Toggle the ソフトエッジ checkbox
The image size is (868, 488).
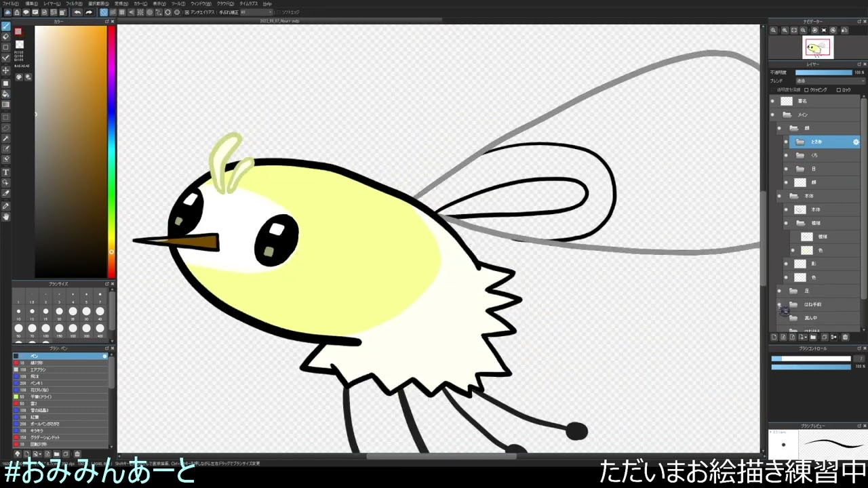point(277,12)
